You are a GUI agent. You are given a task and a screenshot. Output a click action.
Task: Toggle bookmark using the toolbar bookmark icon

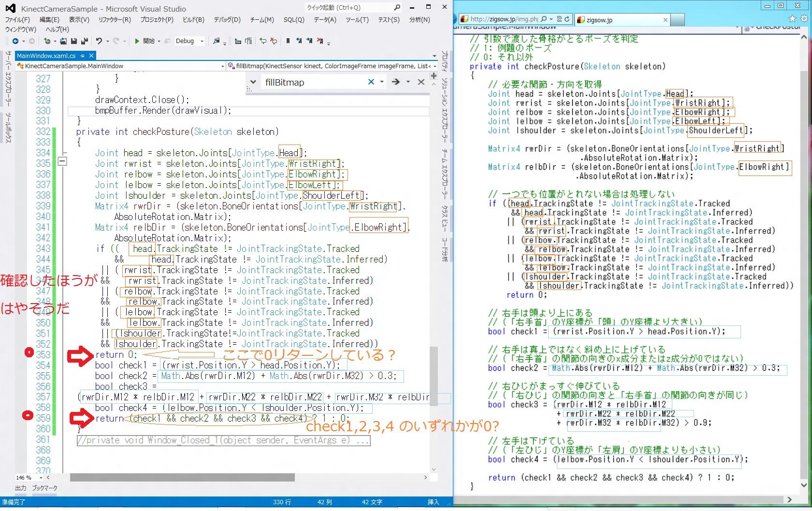[288, 41]
